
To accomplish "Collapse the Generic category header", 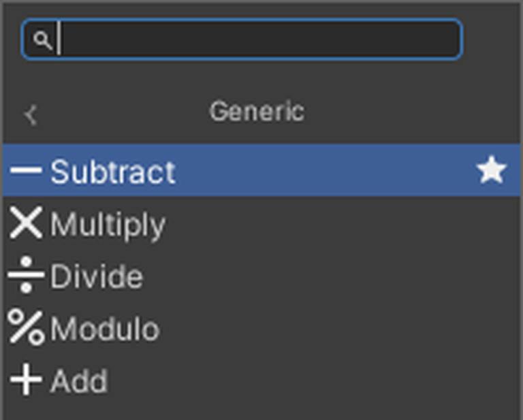I will (x=257, y=112).
